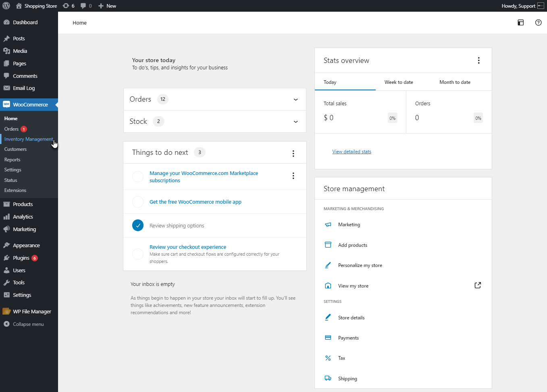
Task: Toggle the Review checkout experience task circle
Action: [138, 254]
